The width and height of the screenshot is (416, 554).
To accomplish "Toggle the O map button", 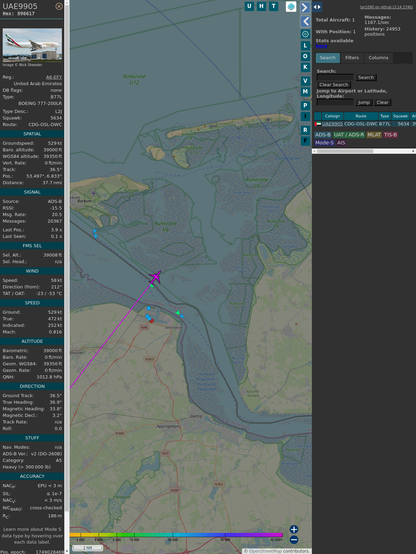I will click(305, 56).
